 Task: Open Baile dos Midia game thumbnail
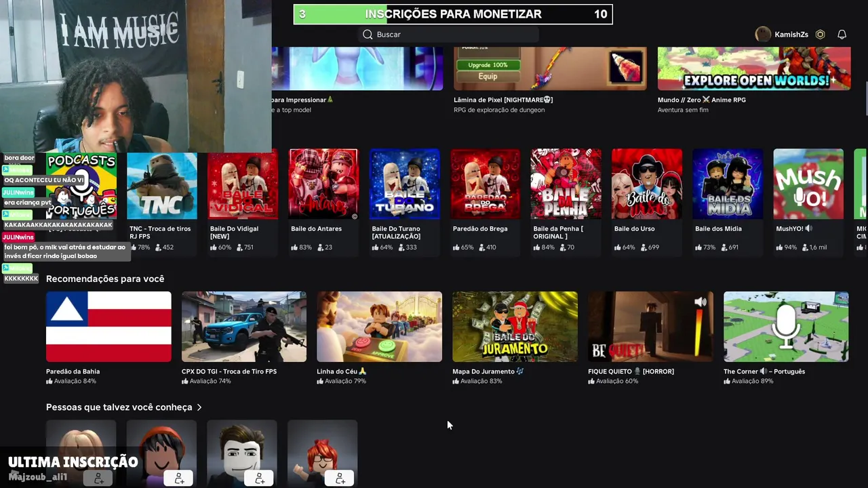tap(728, 184)
